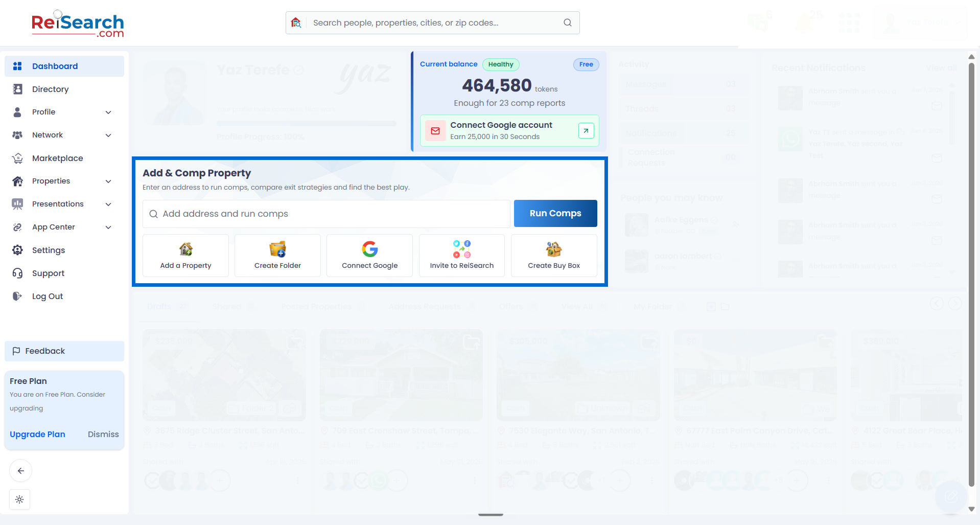The width and height of the screenshot is (980, 525).
Task: Toggle the light/dark theme sun button
Action: click(x=19, y=499)
